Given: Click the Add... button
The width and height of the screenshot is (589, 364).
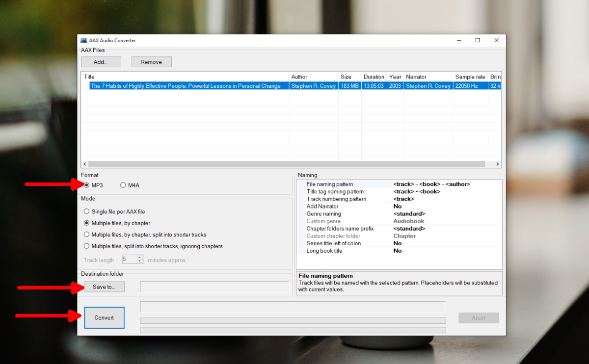Looking at the screenshot, I should 101,62.
